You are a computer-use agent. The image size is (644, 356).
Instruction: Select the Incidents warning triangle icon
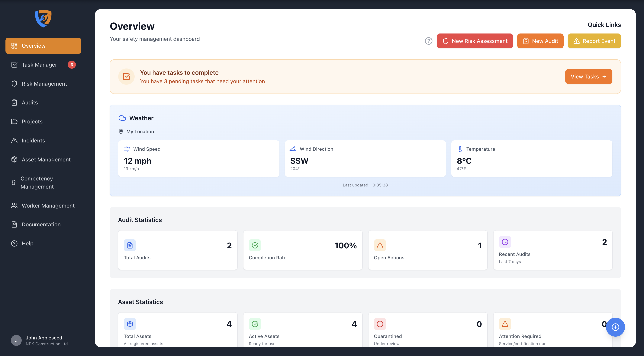coord(14,140)
